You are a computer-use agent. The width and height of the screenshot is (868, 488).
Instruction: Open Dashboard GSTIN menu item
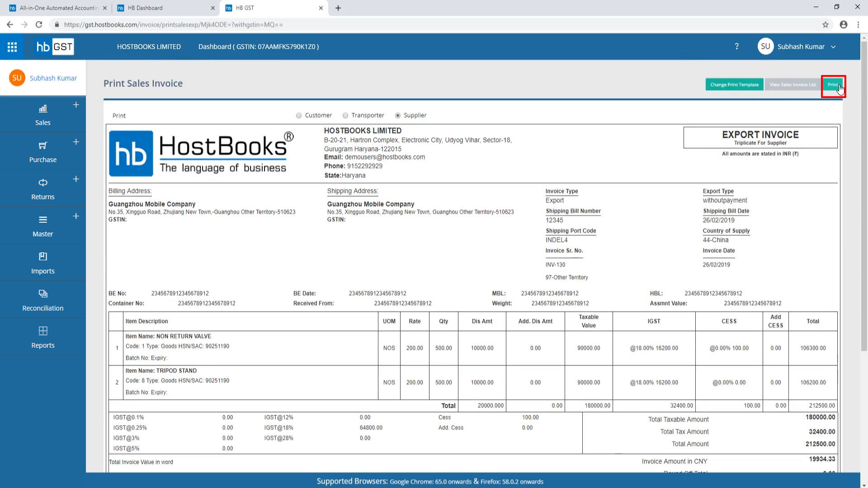click(x=259, y=47)
